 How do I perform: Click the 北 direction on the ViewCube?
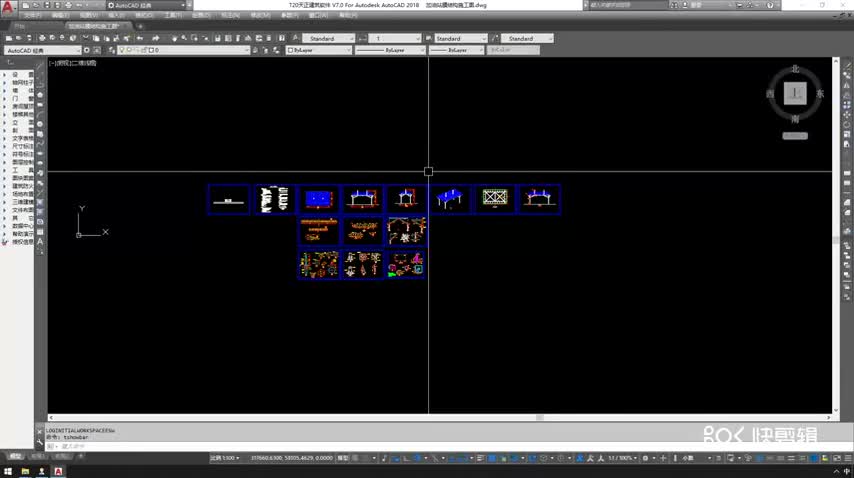tap(795, 69)
